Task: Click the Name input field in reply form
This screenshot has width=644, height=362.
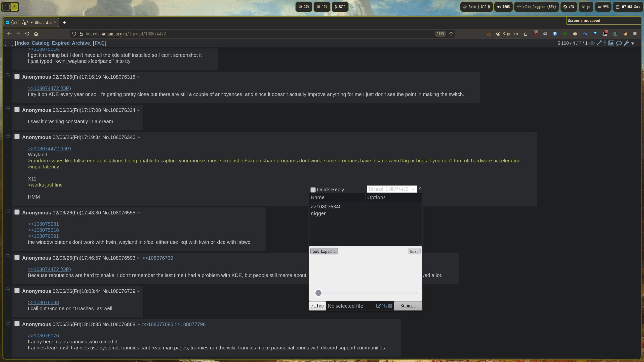Action: (x=337, y=197)
